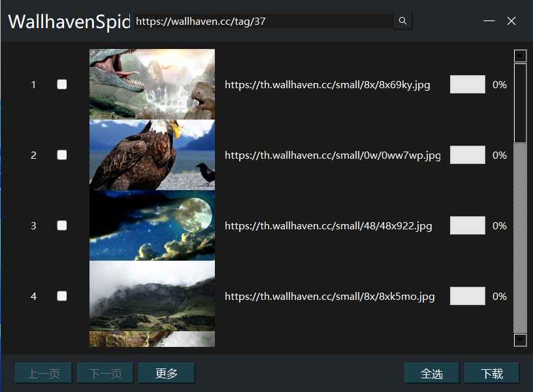
Task: Click the scrollbar down arrow button
Action: pyautogui.click(x=520, y=340)
